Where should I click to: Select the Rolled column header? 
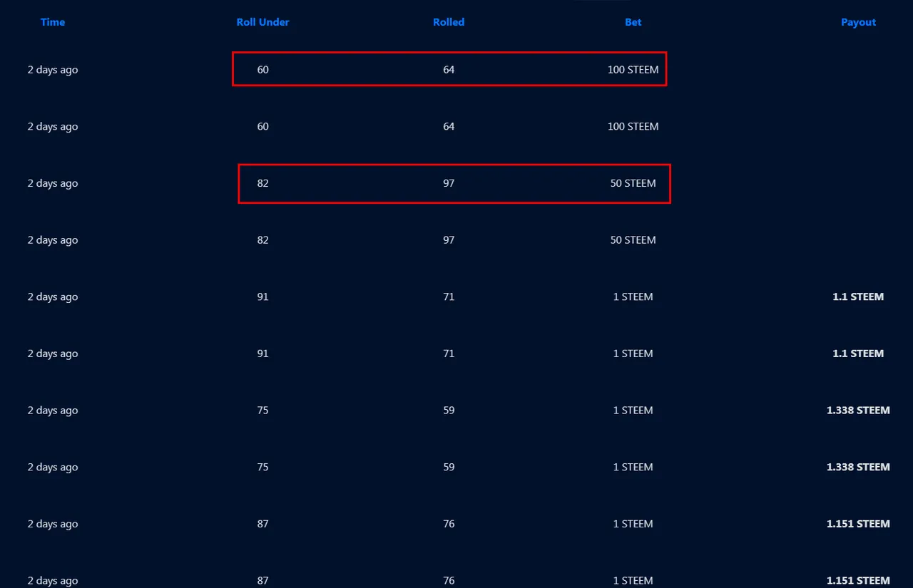point(449,22)
